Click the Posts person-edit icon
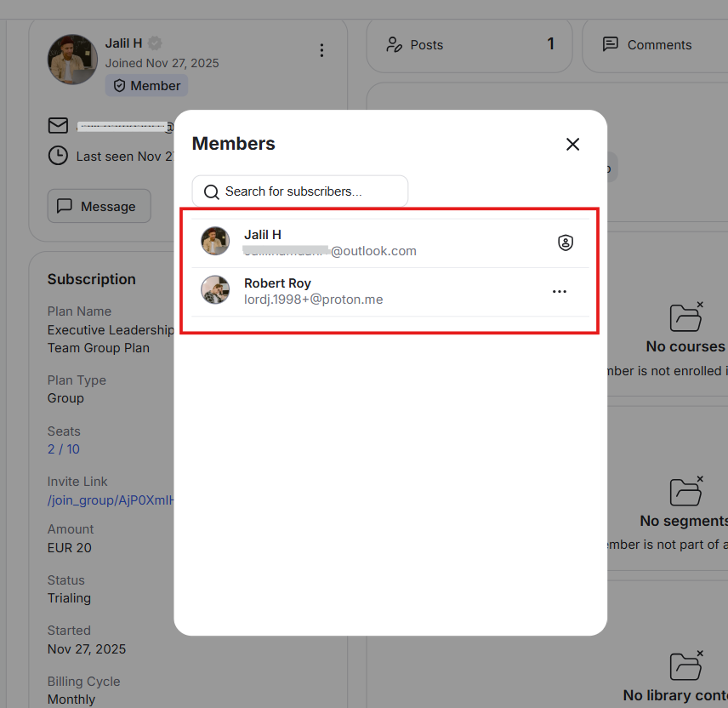The image size is (728, 708). click(394, 44)
